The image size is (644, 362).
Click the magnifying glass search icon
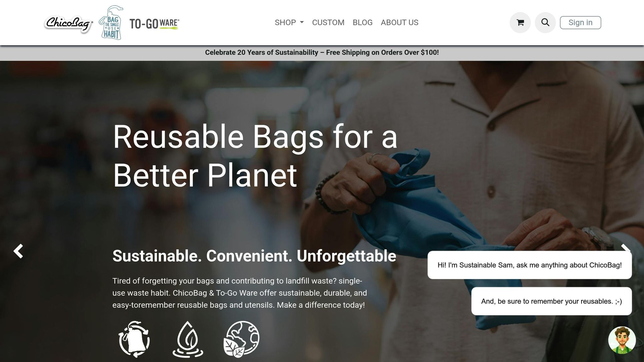(x=545, y=23)
